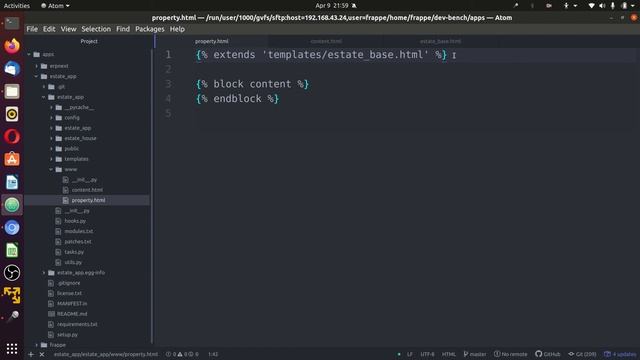Collapse the www folder
The image size is (640, 360).
tap(51, 169)
